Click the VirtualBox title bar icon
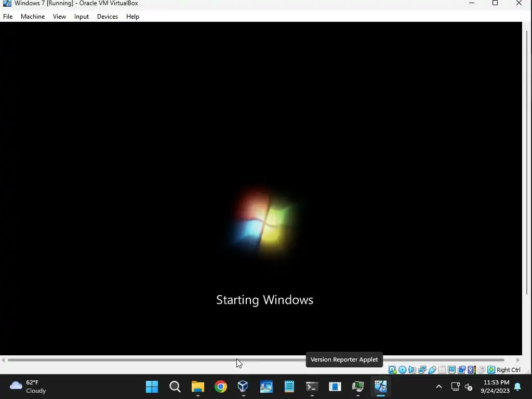 pyautogui.click(x=7, y=4)
